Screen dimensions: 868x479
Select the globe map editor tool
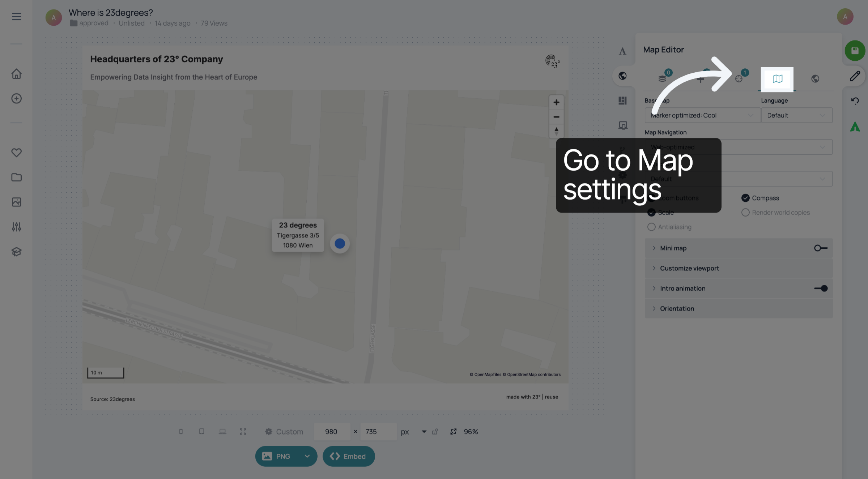pyautogui.click(x=622, y=76)
